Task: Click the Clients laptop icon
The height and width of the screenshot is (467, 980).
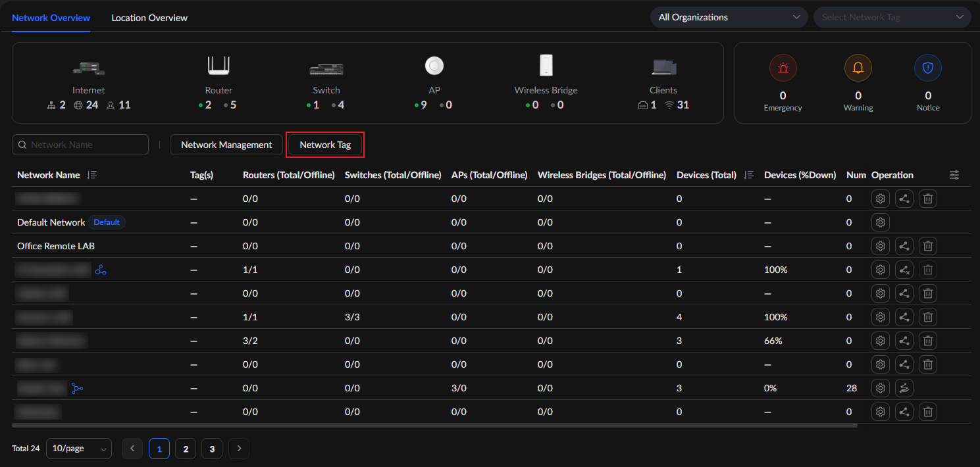Action: click(663, 67)
